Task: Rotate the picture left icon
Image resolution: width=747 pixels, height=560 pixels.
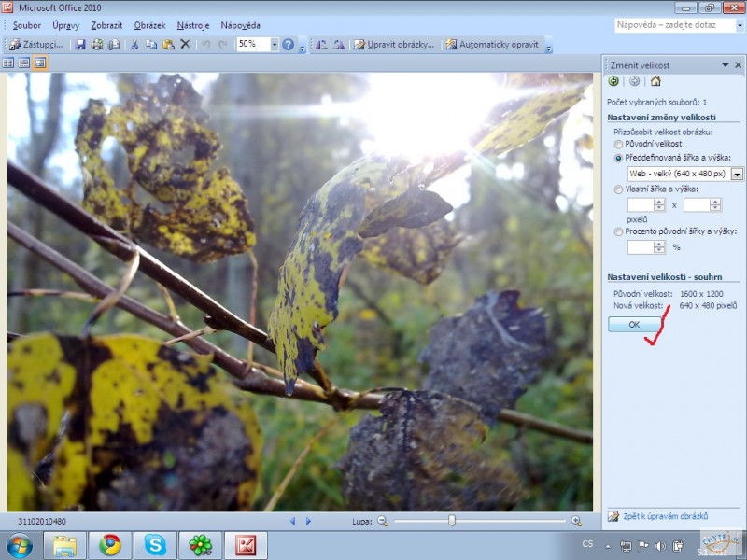Action: pos(321,45)
